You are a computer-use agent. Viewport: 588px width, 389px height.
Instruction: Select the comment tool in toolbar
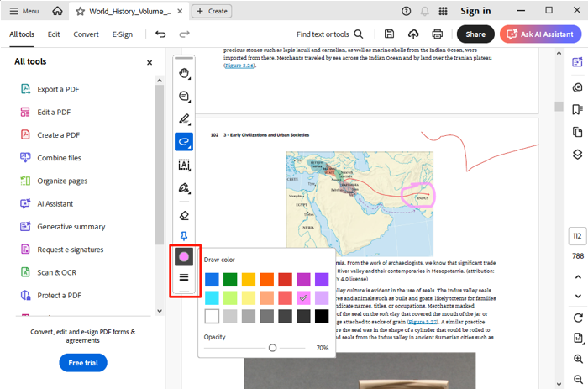(184, 96)
